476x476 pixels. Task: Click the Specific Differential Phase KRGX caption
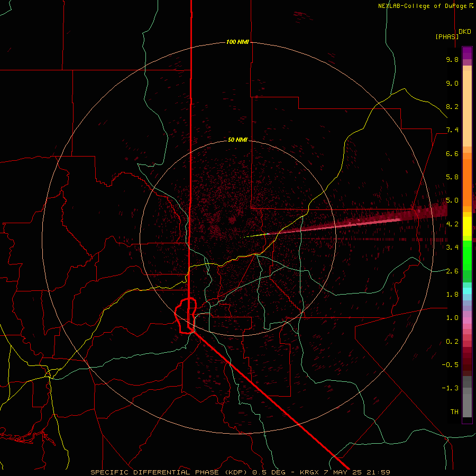click(x=240, y=472)
